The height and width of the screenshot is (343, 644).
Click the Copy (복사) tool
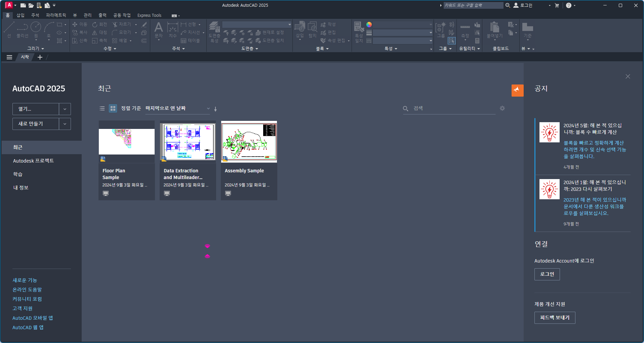tap(80, 32)
